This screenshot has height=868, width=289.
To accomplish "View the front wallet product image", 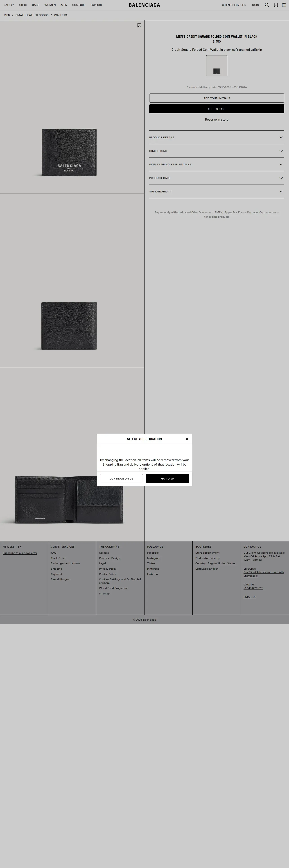I will 72,107.
